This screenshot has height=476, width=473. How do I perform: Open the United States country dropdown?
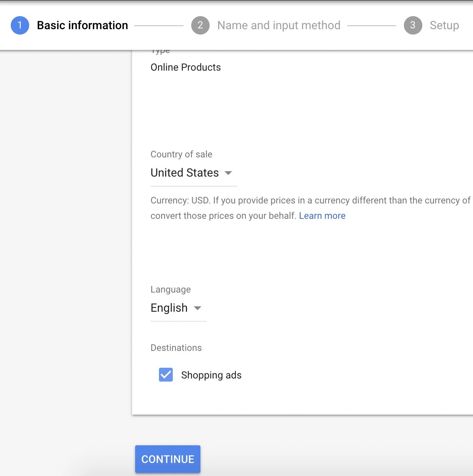[185, 173]
